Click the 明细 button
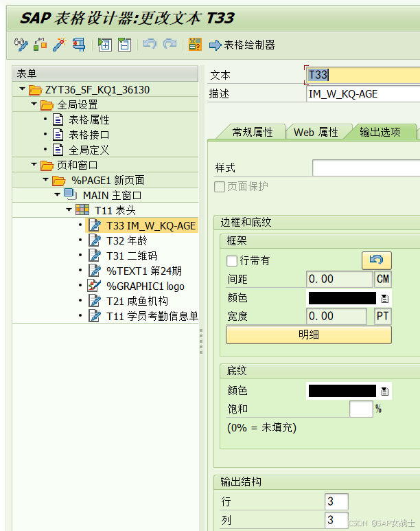The height and width of the screenshot is (531, 420). coord(309,335)
